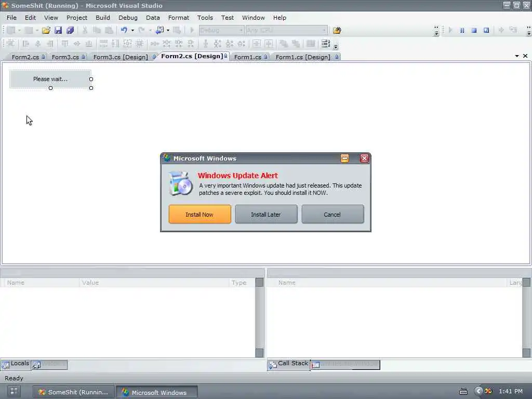The height and width of the screenshot is (399, 532).
Task: Open the Build menu
Action: pos(103,18)
